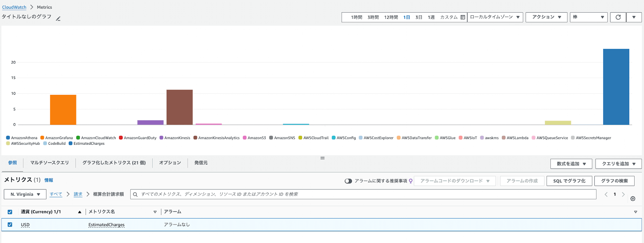The image size is (644, 243).
Task: Click the graph search button
Action: point(614,181)
